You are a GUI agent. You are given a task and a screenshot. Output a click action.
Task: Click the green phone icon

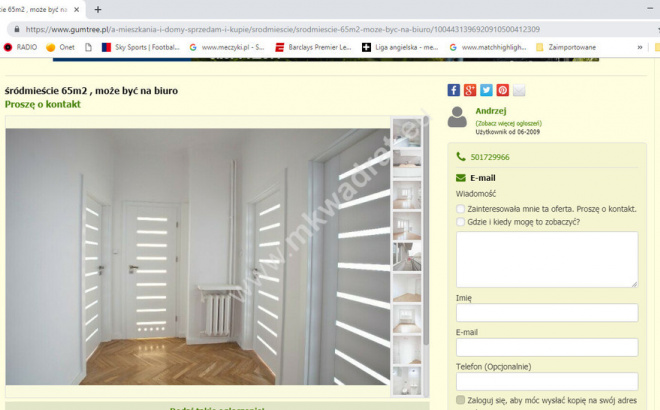[x=461, y=157]
